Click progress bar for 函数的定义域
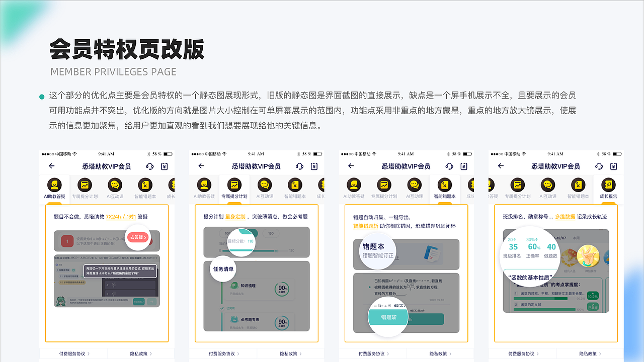 coord(544,310)
